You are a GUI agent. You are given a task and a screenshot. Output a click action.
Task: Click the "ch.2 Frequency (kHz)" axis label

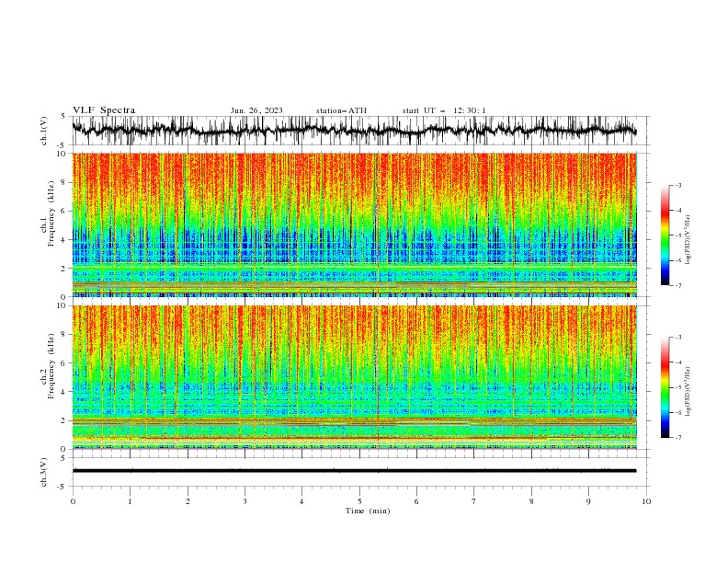[48, 365]
